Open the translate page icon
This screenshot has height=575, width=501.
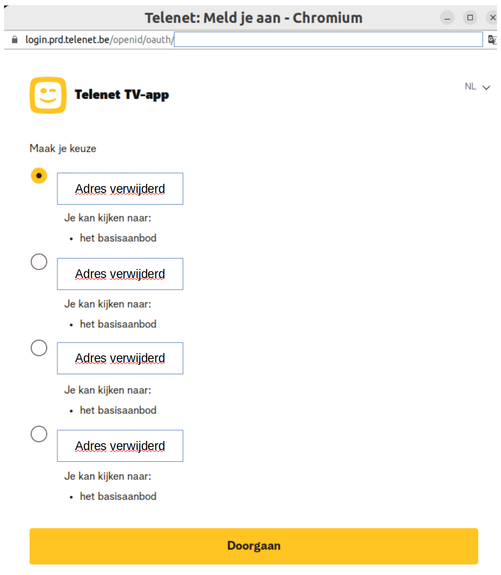(492, 40)
